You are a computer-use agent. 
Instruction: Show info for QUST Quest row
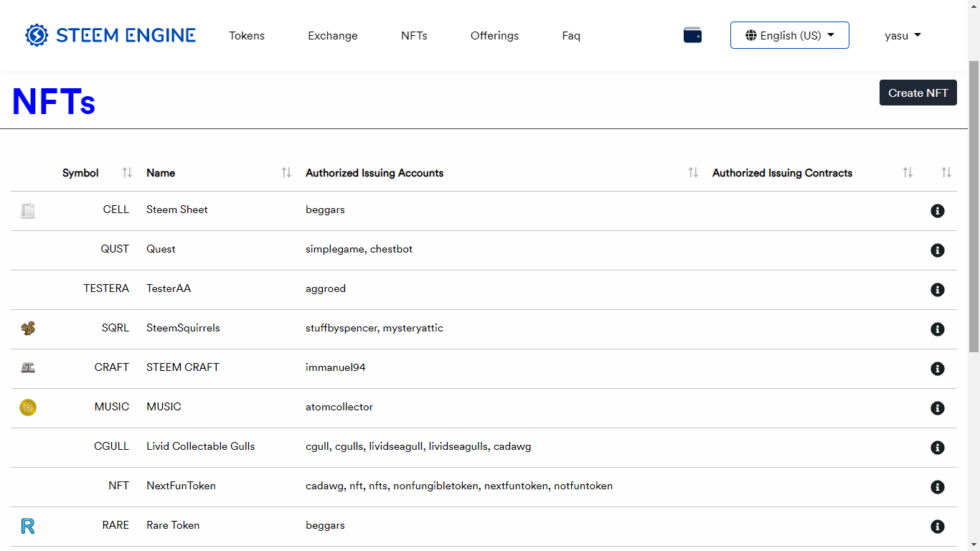tap(937, 250)
